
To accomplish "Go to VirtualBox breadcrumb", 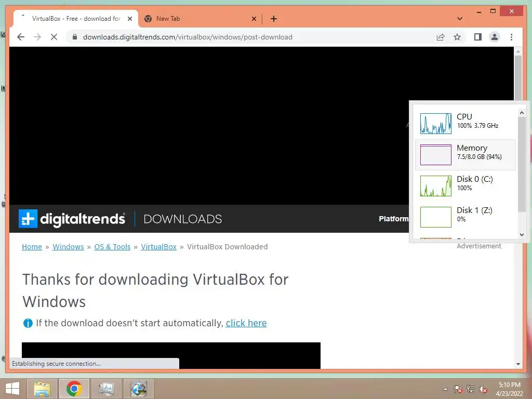I will point(159,247).
